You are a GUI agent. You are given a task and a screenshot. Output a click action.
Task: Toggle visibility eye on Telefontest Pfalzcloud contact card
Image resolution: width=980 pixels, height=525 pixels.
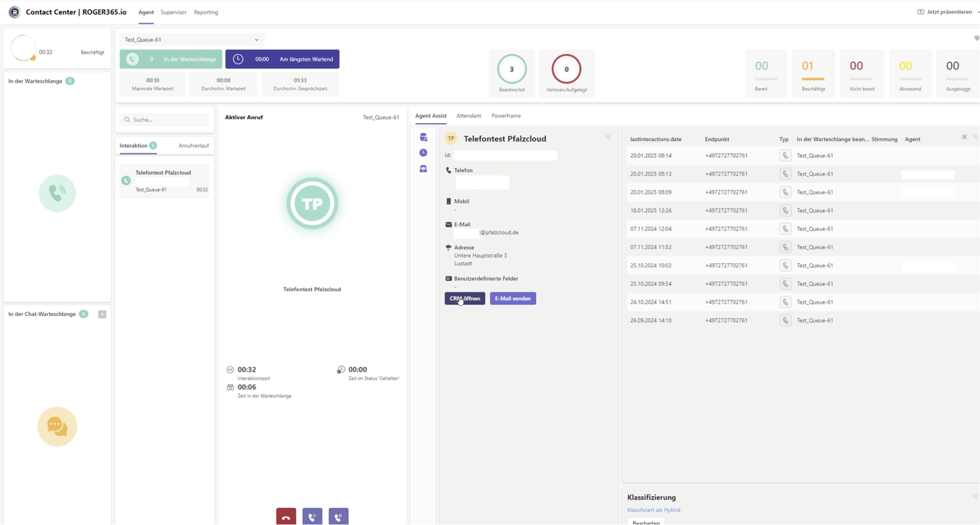[x=608, y=137]
